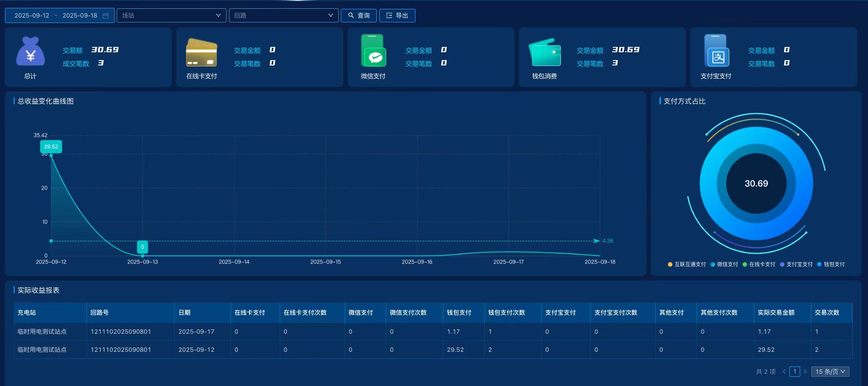
Task: Click the 实际收益报表 table title
Action: [x=39, y=290]
